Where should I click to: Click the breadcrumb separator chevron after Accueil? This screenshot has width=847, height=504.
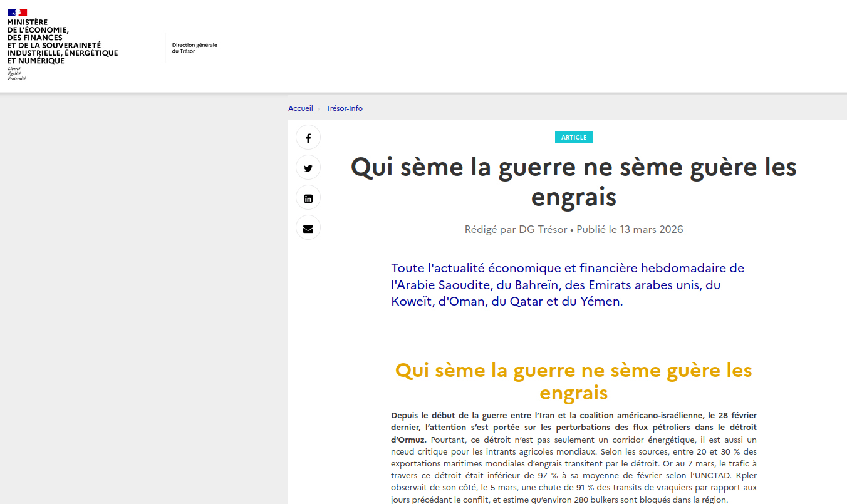(x=318, y=108)
